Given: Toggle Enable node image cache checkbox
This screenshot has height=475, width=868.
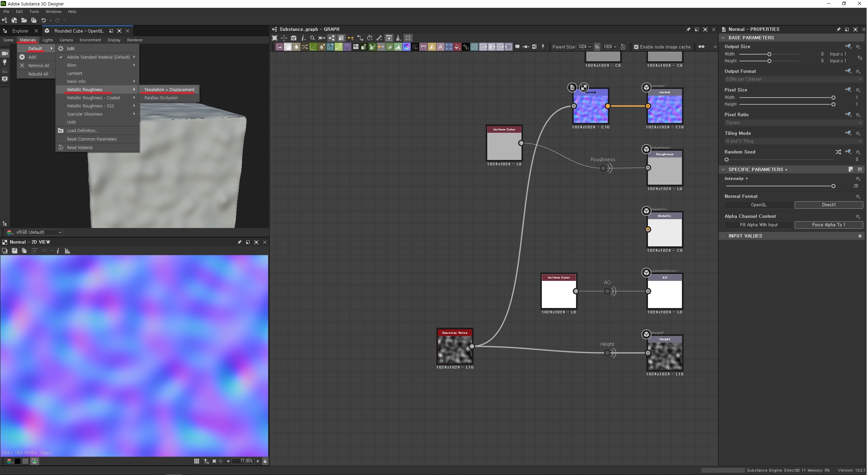Looking at the screenshot, I should (636, 47).
